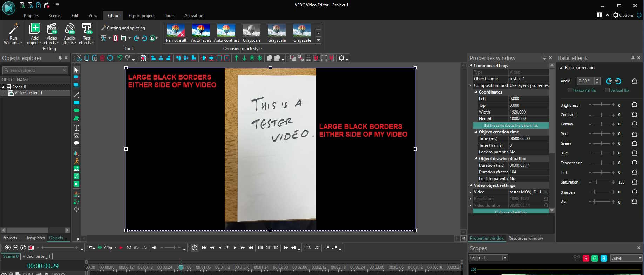Screen dimensions: 644x275
Task: Collapse Object drawing duration section
Action: 476,159
